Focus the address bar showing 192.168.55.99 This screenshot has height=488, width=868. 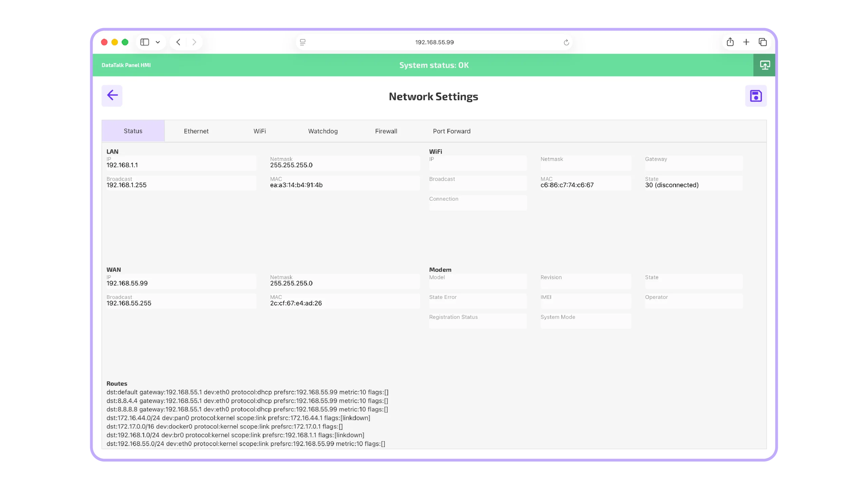tap(434, 42)
